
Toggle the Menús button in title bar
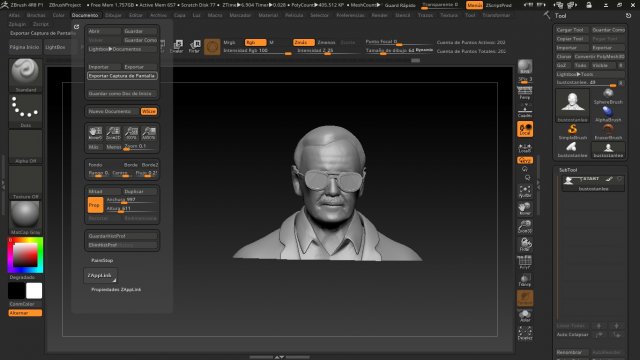click(474, 5)
